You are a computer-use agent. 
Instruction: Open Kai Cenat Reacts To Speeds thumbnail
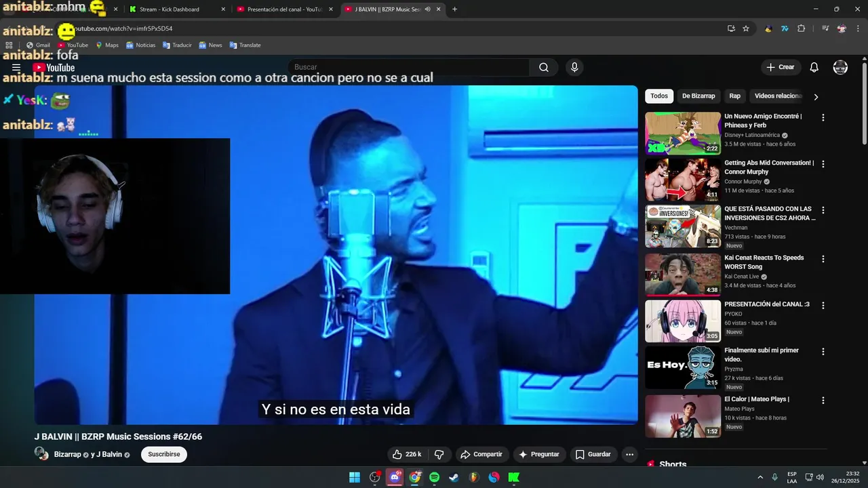683,274
